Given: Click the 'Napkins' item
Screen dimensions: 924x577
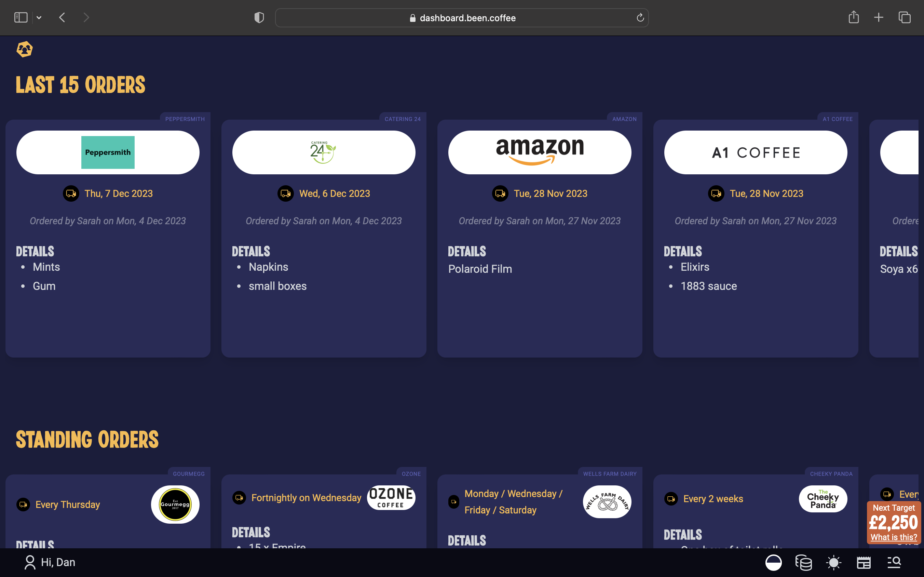Looking at the screenshot, I should coord(268,267).
